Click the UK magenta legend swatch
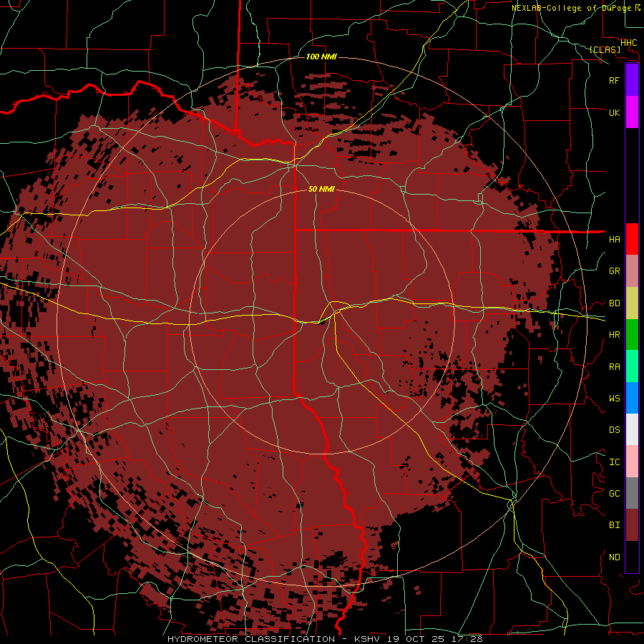Image resolution: width=644 pixels, height=644 pixels. tap(632, 112)
